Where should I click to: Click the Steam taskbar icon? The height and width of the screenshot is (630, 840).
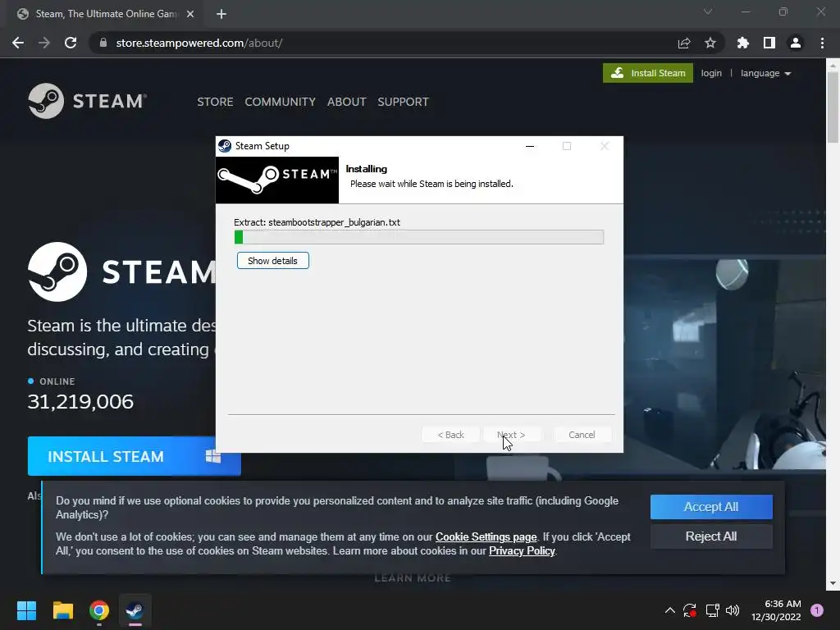click(135, 610)
